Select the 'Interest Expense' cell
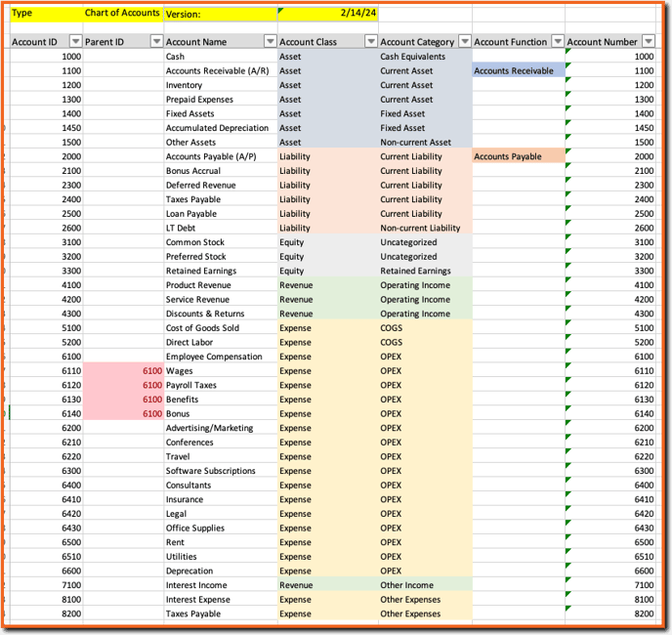The height and width of the screenshot is (635, 672). coord(221,600)
